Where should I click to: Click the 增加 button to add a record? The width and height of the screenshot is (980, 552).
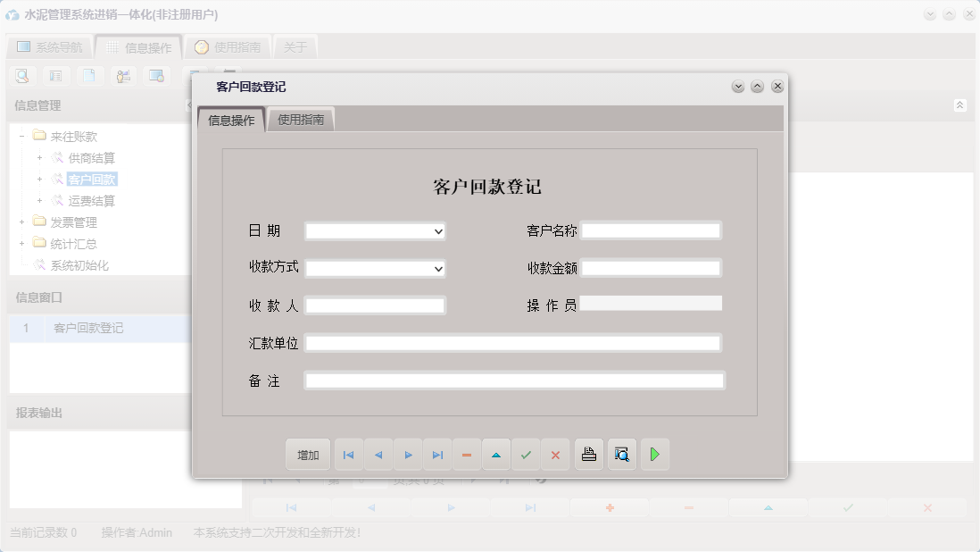click(307, 454)
